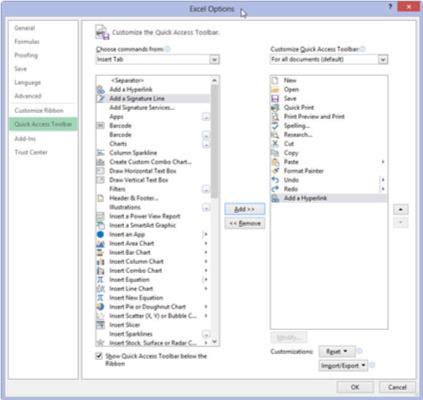423x400 pixels.
Task: Select the Add a Signature Line icon
Action: pyautogui.click(x=100, y=98)
